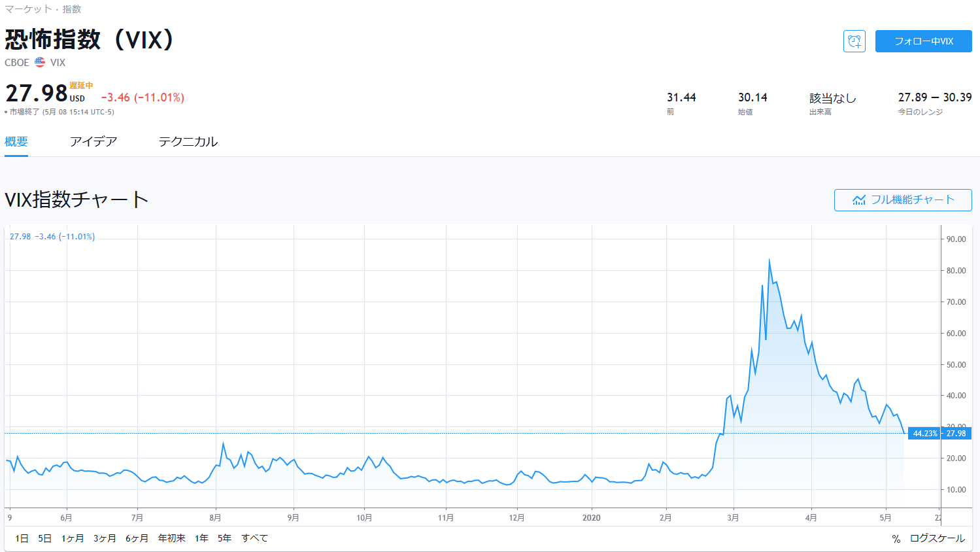Image resolution: width=980 pixels, height=552 pixels.
Task: Click the alarm clock alert icon
Action: (854, 41)
